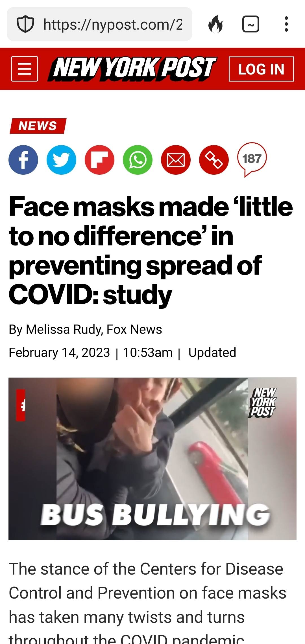This screenshot has width=305, height=644.
Task: Play the Bus Bullying video thumbnail
Action: point(152,459)
